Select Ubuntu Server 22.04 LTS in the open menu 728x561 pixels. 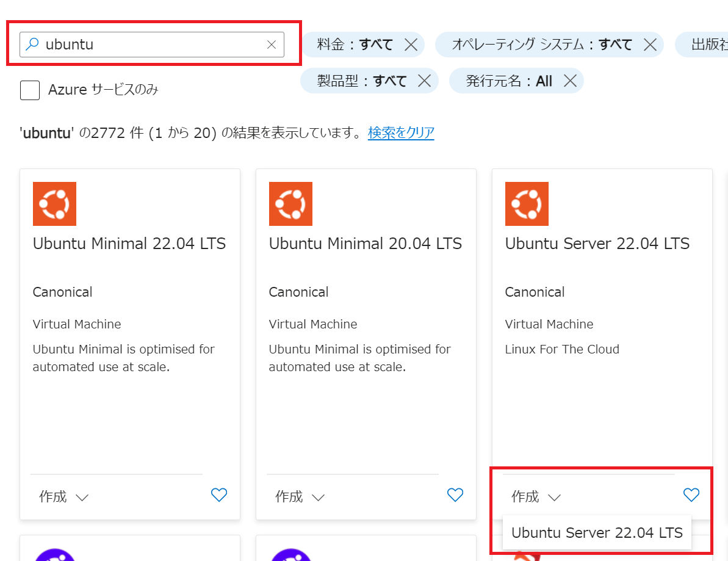tap(596, 532)
